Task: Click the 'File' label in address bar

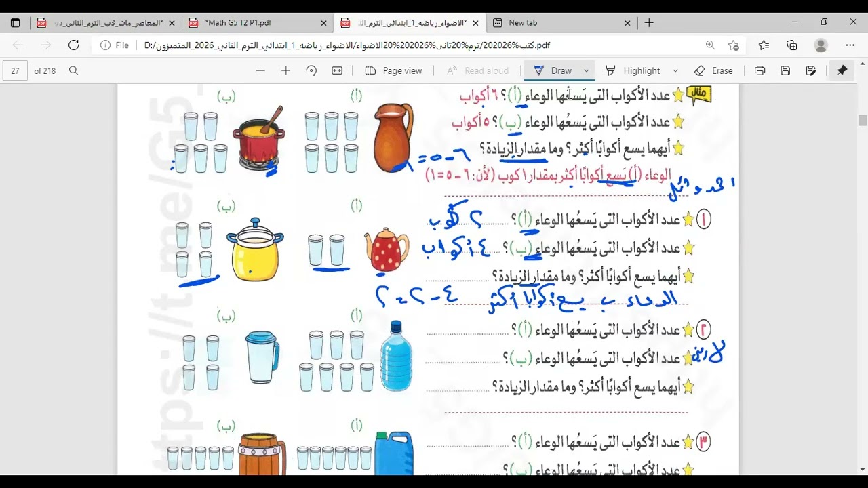Action: click(122, 45)
